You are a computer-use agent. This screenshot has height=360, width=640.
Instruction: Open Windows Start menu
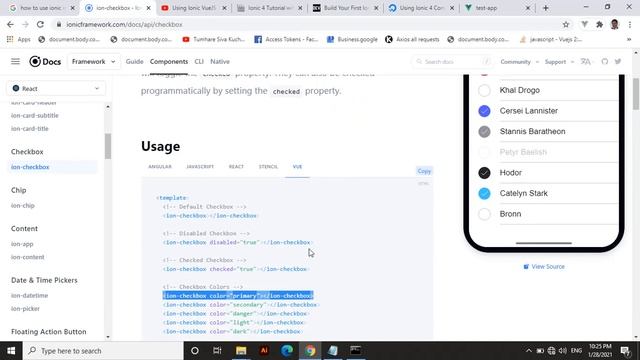[x=11, y=351]
